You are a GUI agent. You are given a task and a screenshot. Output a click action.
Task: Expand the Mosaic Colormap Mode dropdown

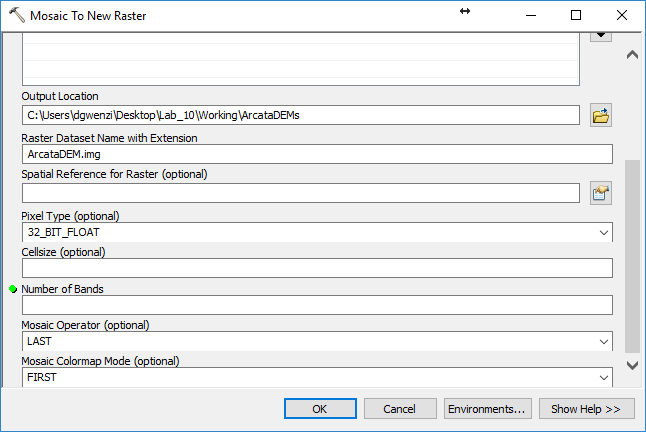pos(604,378)
